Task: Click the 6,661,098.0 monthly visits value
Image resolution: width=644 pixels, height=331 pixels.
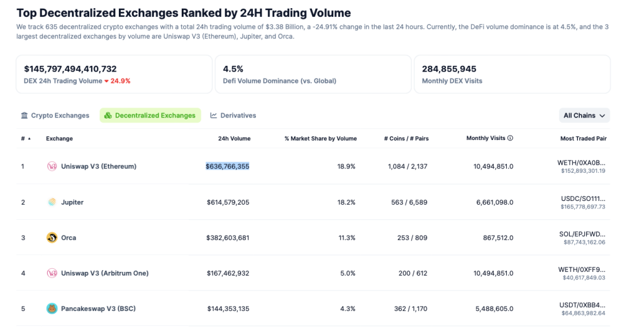Action: coord(495,202)
